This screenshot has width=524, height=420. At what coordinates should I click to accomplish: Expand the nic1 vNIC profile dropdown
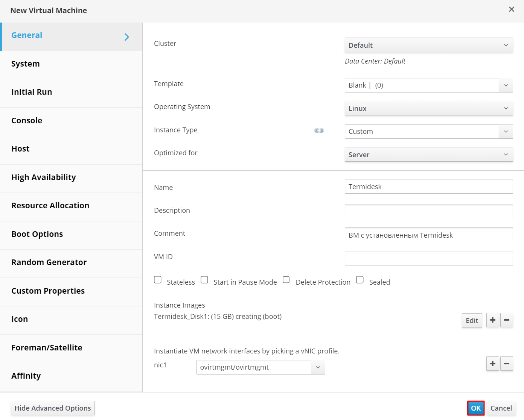pos(260,367)
